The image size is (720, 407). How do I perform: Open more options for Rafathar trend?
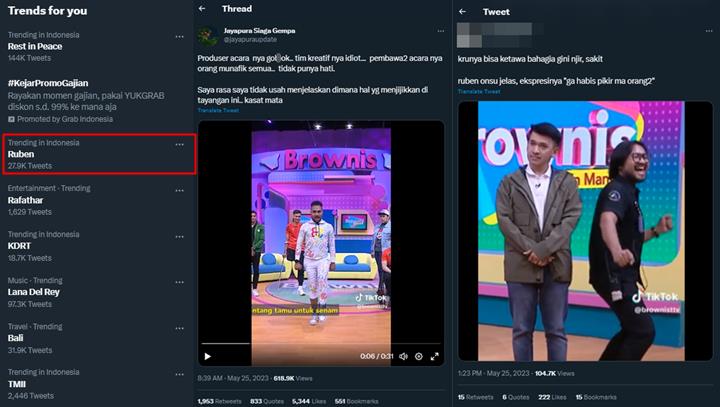[x=179, y=191]
